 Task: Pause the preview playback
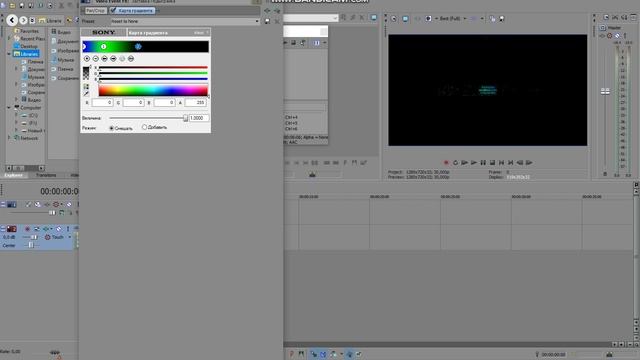(483, 163)
